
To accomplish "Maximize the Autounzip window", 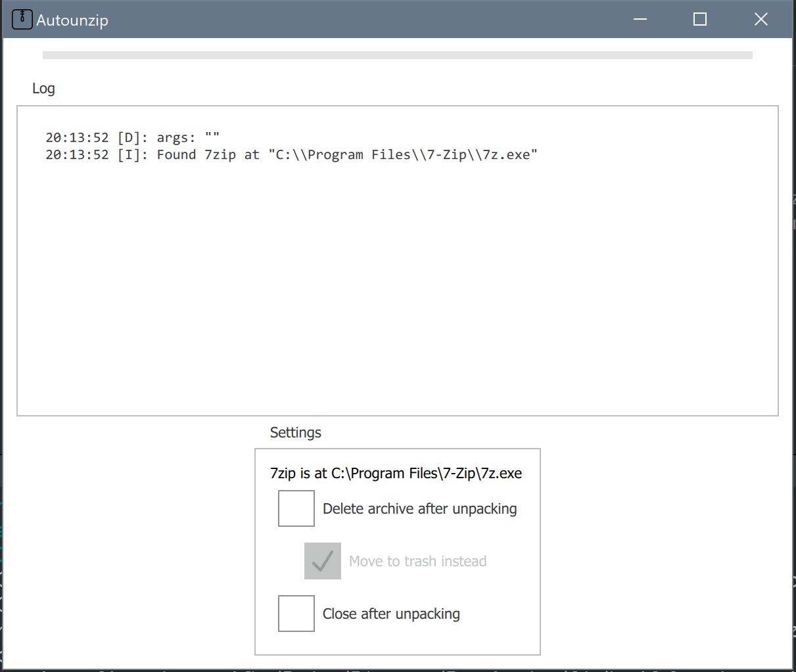I will coord(700,19).
